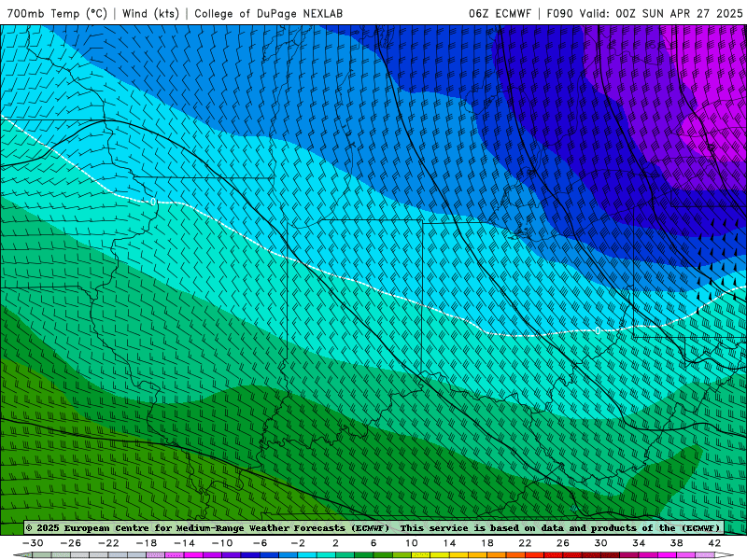Image resolution: width=747 pixels, height=560 pixels.
Task: Click the '-18' color scale label
Action: coord(147,543)
